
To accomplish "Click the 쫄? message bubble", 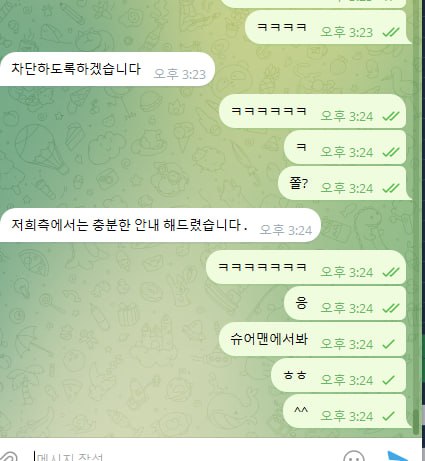I will pyautogui.click(x=344, y=183).
